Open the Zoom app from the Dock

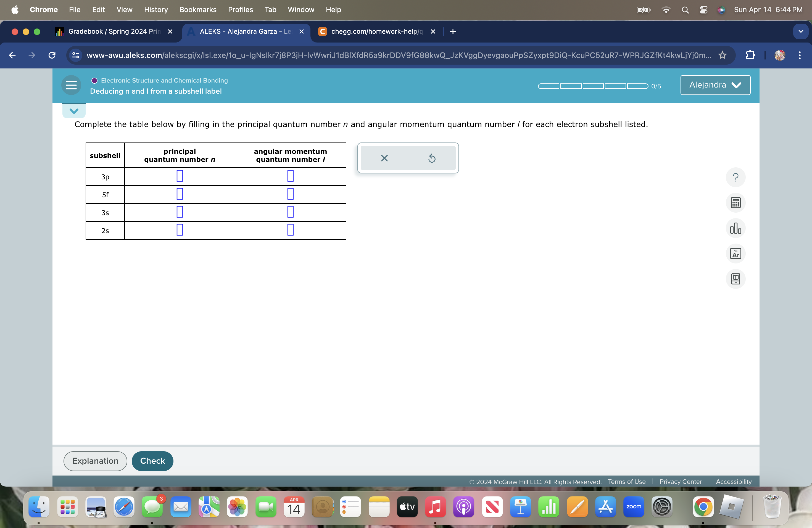coord(634,507)
